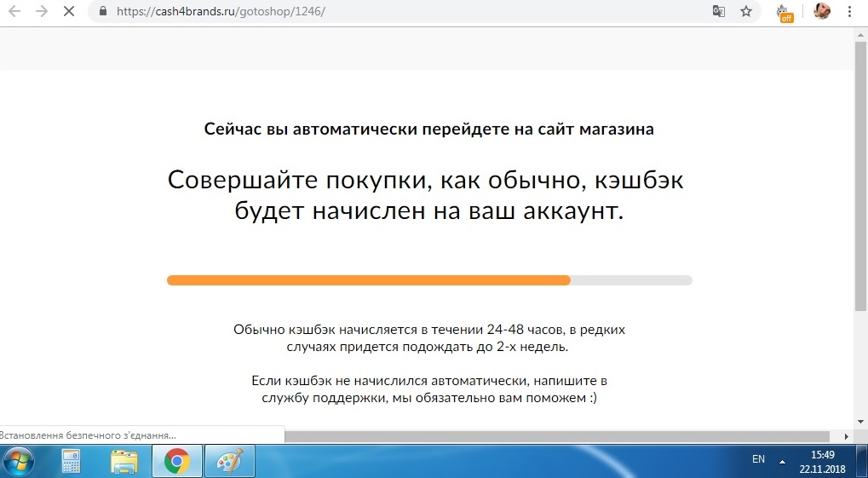This screenshot has width=868, height=478.
Task: Click the horizontal scrollbar right arrow
Action: click(x=847, y=436)
